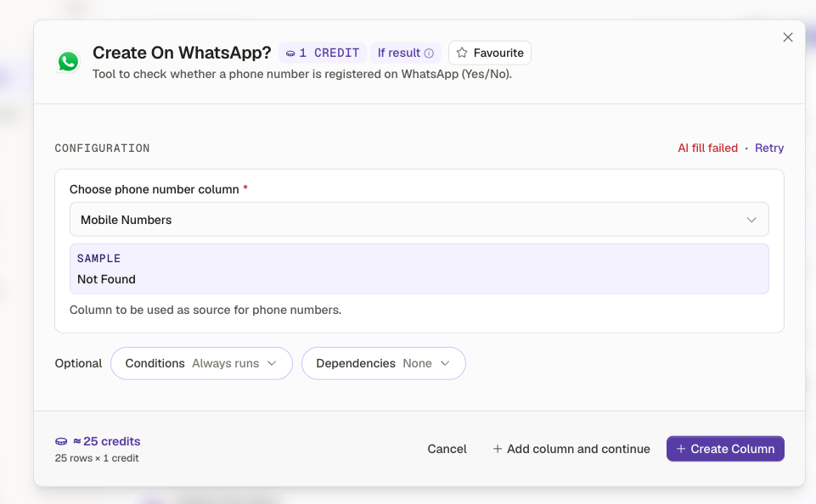Click the Column to be used as source helper text
The image size is (816, 504).
(205, 310)
